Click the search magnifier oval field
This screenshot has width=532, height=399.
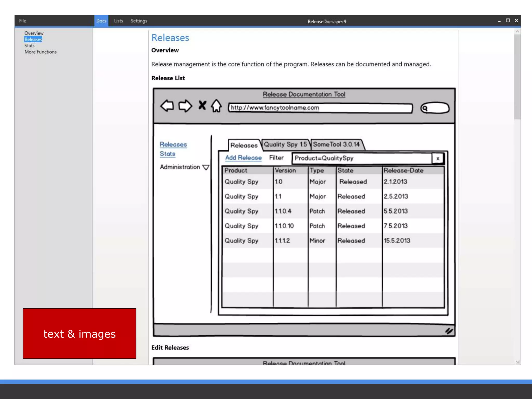435,108
